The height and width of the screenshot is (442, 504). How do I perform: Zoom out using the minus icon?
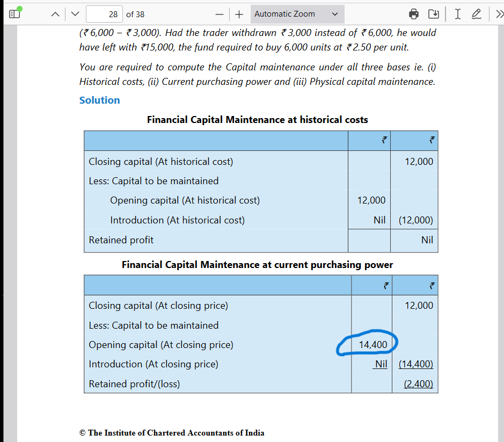(x=219, y=14)
